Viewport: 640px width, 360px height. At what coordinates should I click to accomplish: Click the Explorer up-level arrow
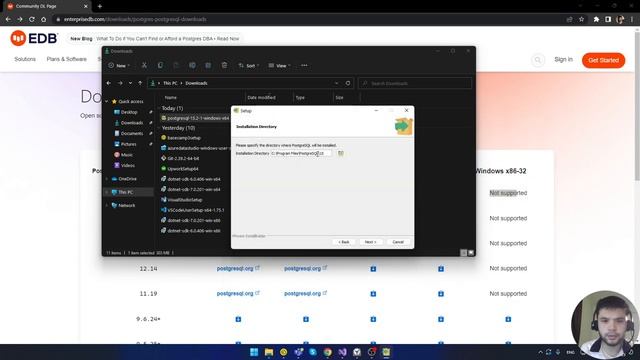pos(140,83)
